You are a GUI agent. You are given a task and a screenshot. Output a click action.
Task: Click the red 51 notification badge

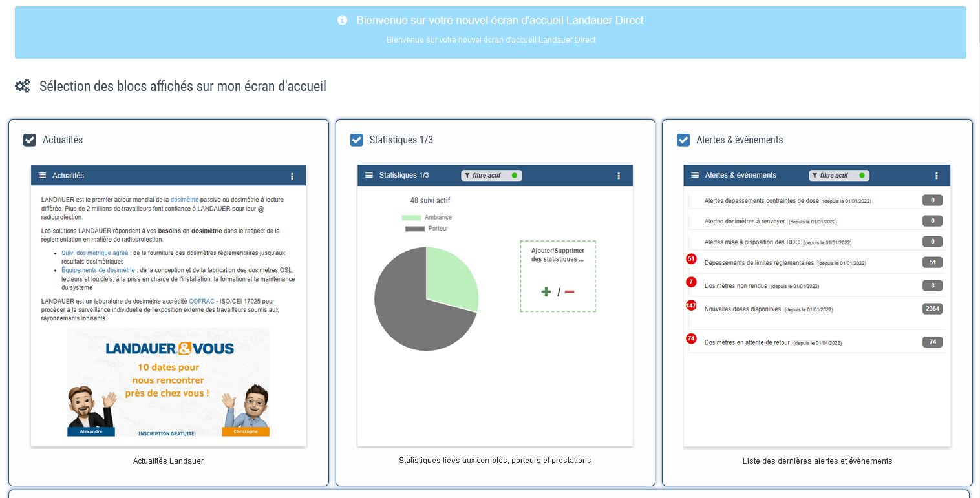[x=691, y=259]
